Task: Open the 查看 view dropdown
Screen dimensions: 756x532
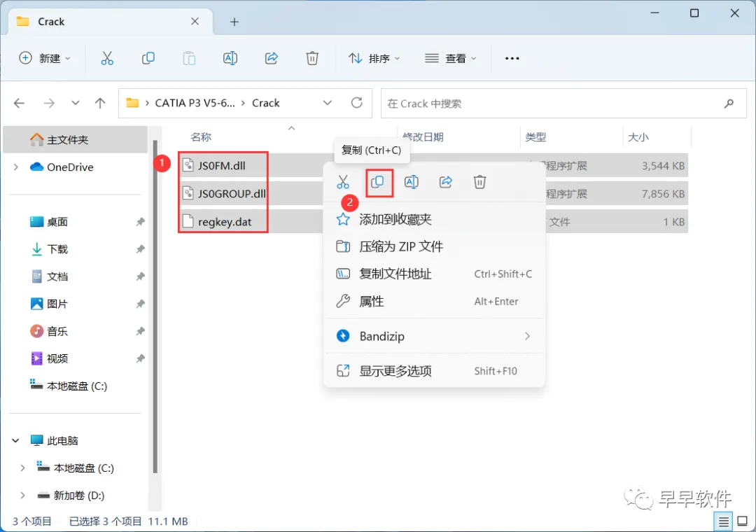Action: tap(451, 58)
